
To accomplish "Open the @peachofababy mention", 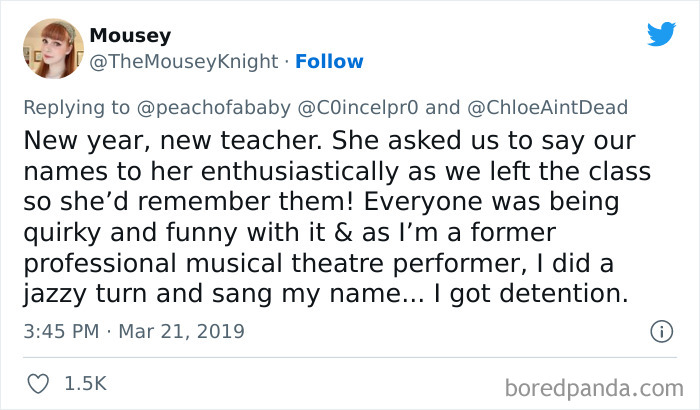I will [x=218, y=109].
